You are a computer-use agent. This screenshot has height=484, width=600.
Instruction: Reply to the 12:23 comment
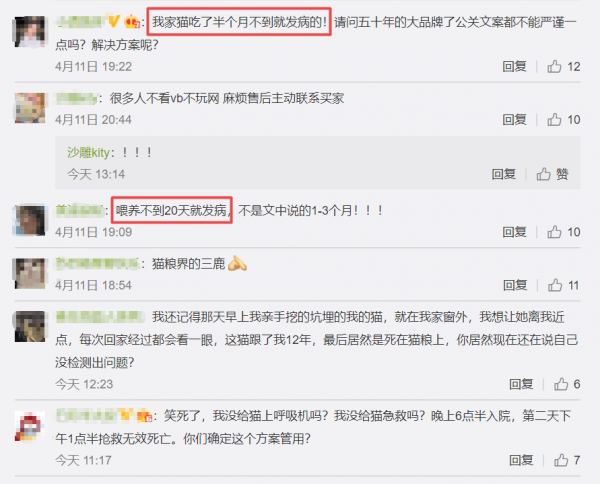[x=521, y=384]
